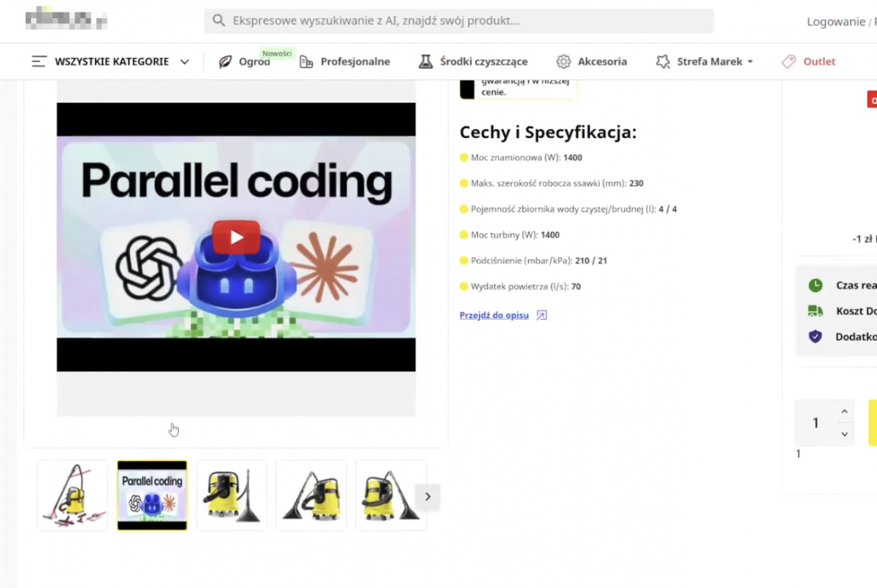The image size is (877, 588).
Task: Expand the WSZYSTKIE KATEGORIE dropdown chevron
Action: pyautogui.click(x=185, y=62)
